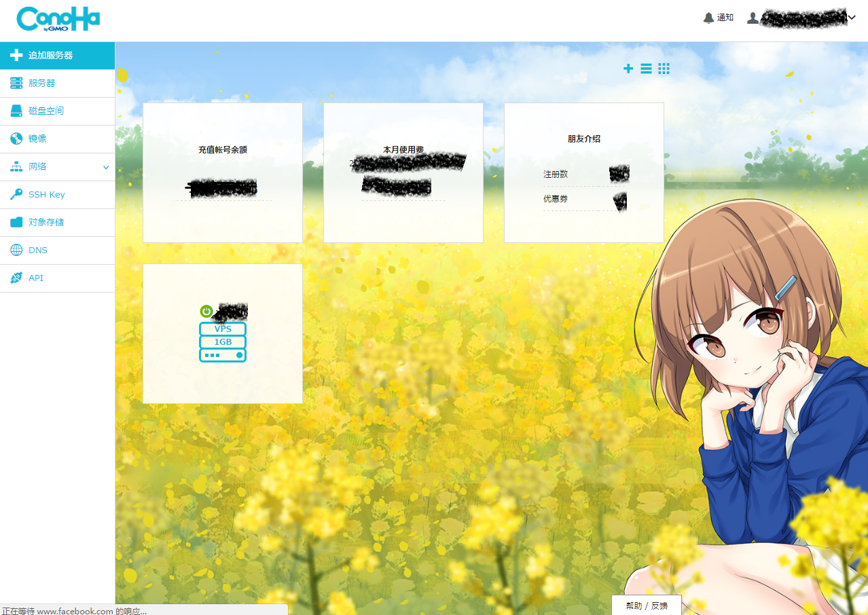The height and width of the screenshot is (615, 868).
Task: Open 磁盘空间 menu item
Action: (46, 111)
